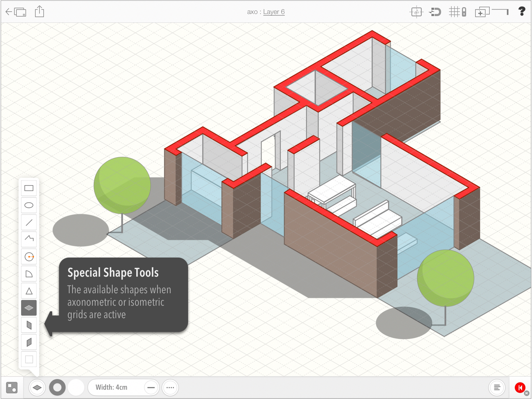Screen dimensions: 532x399
Task: Select the Triangle shape tool
Action: coord(29,291)
